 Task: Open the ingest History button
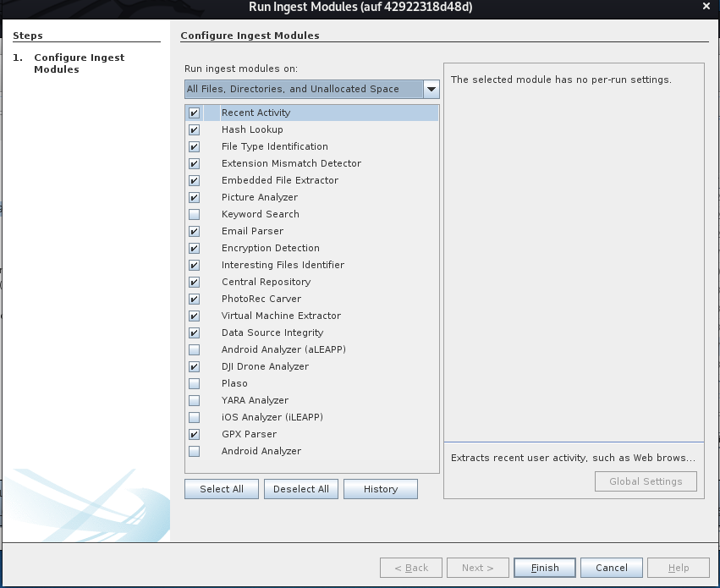(x=380, y=489)
